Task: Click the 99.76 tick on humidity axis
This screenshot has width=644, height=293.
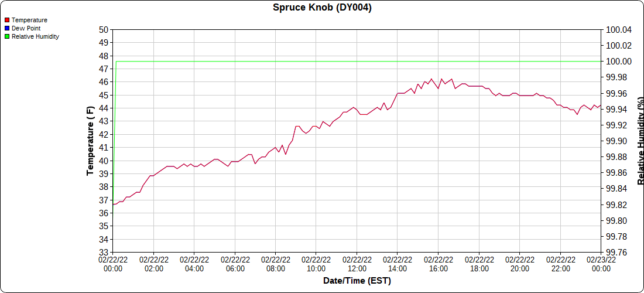Action: pyautogui.click(x=617, y=253)
